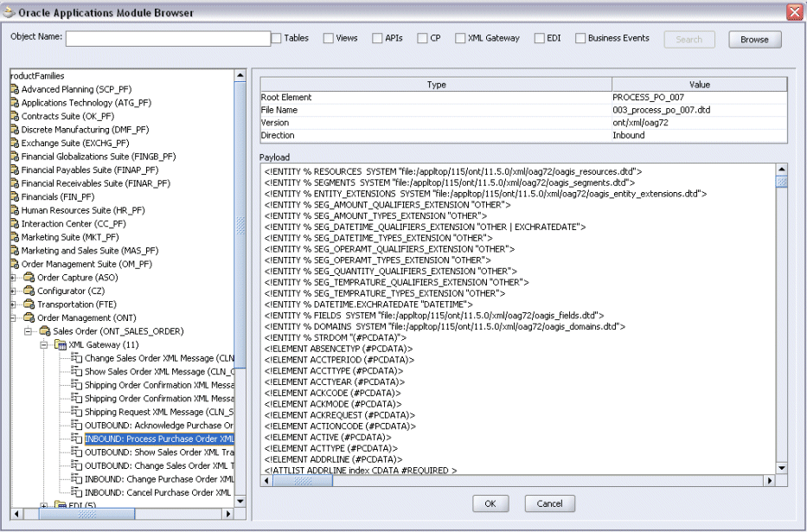
Task: Select Shipping Request XML Message item
Action: pos(159,412)
